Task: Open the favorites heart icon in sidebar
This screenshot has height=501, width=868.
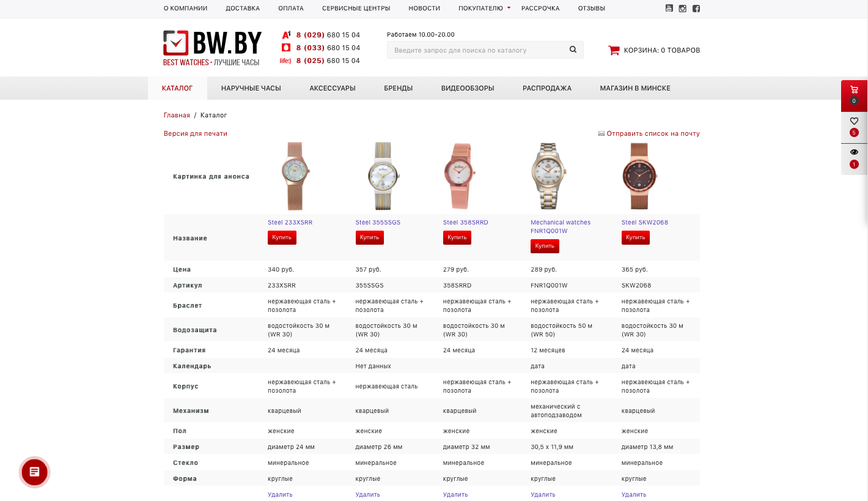Action: (x=854, y=121)
